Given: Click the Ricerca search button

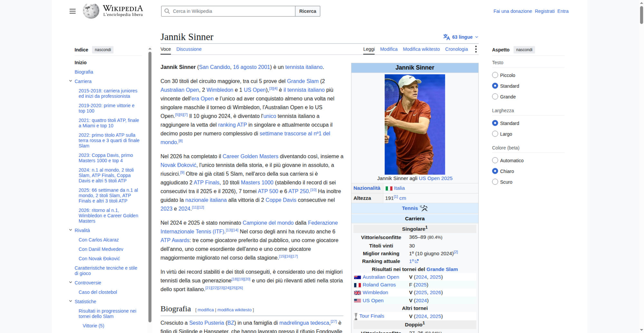Looking at the screenshot, I should click(308, 11).
